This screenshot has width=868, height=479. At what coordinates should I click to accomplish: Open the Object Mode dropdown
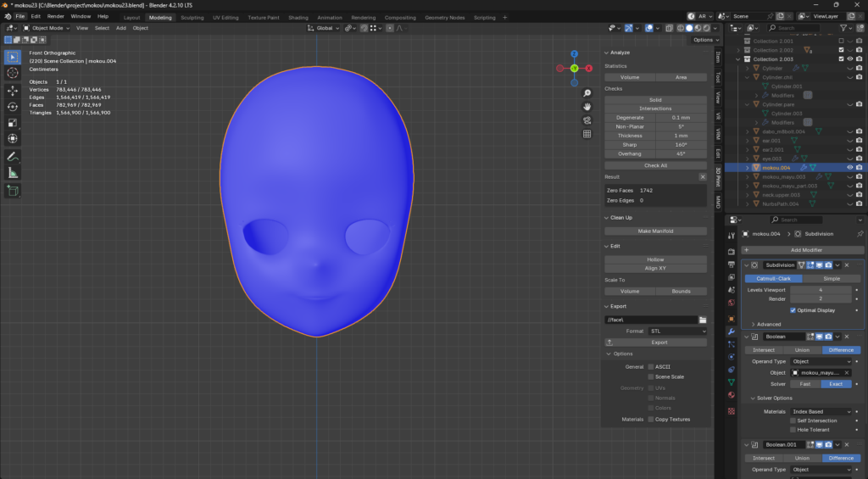[46, 28]
